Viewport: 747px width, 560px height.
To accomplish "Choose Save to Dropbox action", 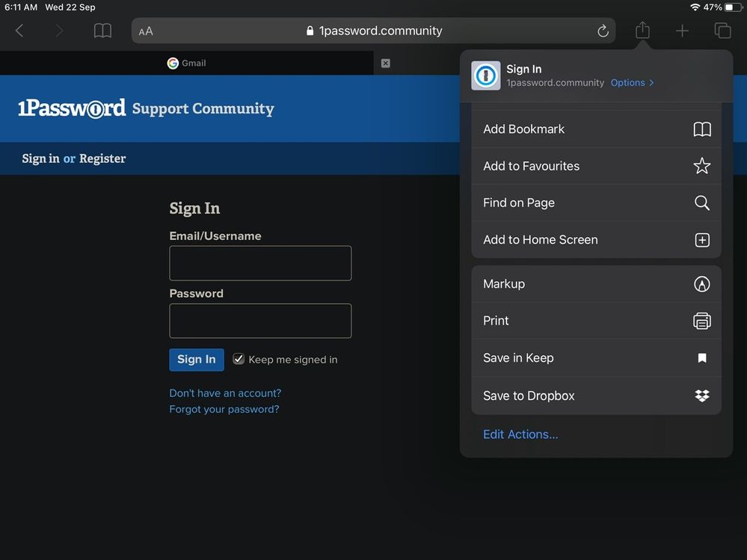I will [x=596, y=396].
